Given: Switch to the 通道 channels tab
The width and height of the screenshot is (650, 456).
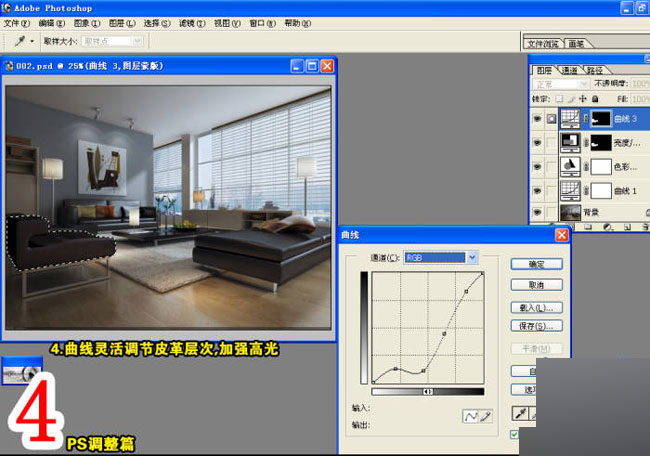Looking at the screenshot, I should 570,70.
